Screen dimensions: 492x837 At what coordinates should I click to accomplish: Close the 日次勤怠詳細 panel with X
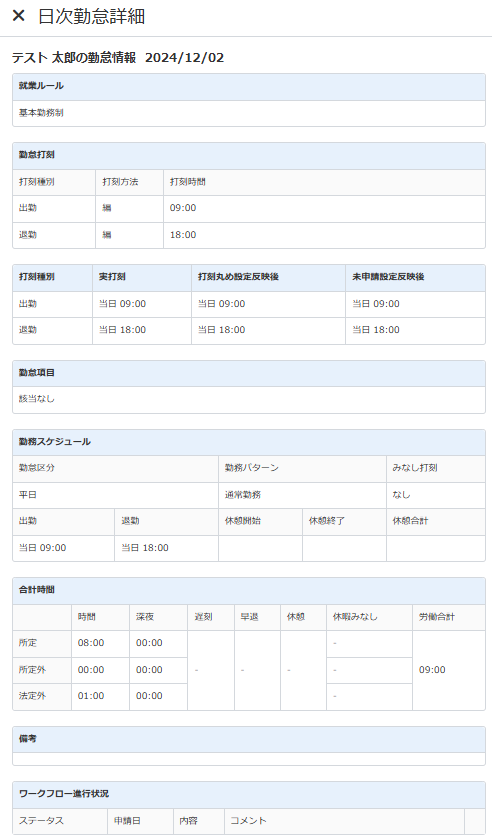[x=19, y=16]
